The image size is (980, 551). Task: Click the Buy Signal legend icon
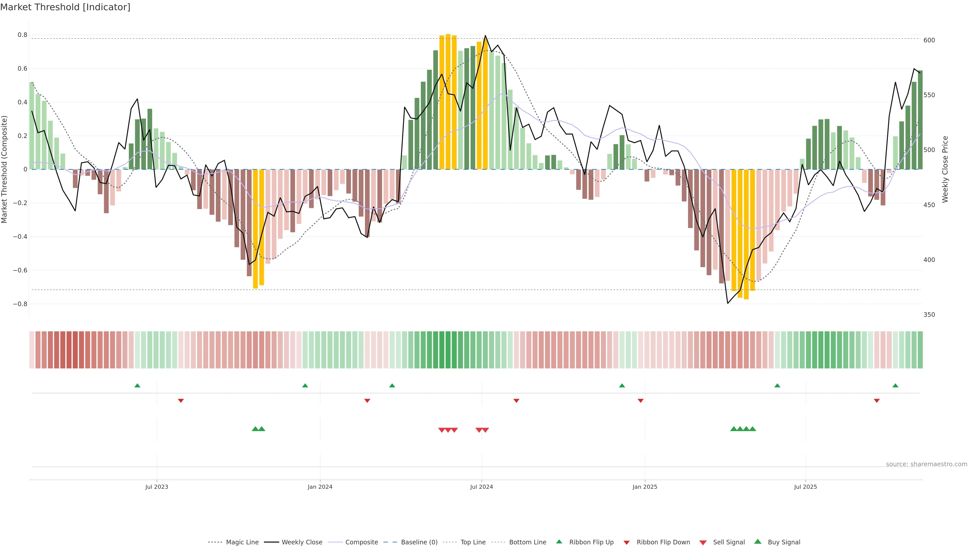tap(758, 542)
